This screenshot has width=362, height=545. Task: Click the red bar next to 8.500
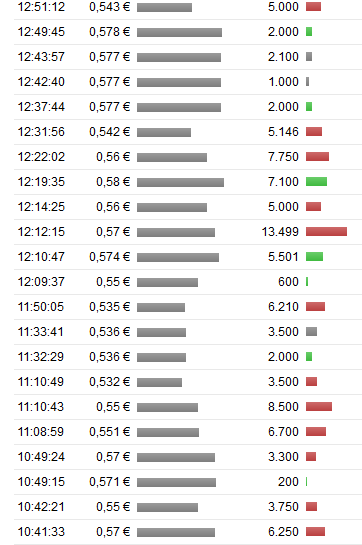tap(319, 406)
